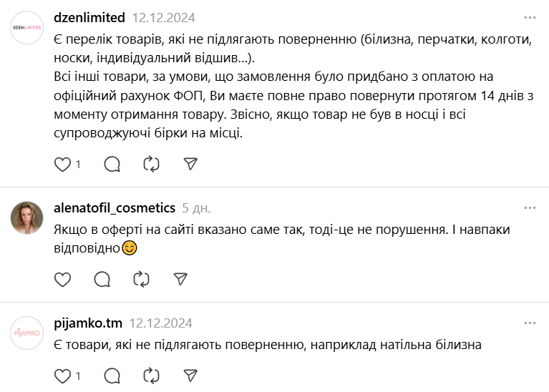549x392 pixels.
Task: Share pijamko.tm comment via send icon
Action: [190, 375]
